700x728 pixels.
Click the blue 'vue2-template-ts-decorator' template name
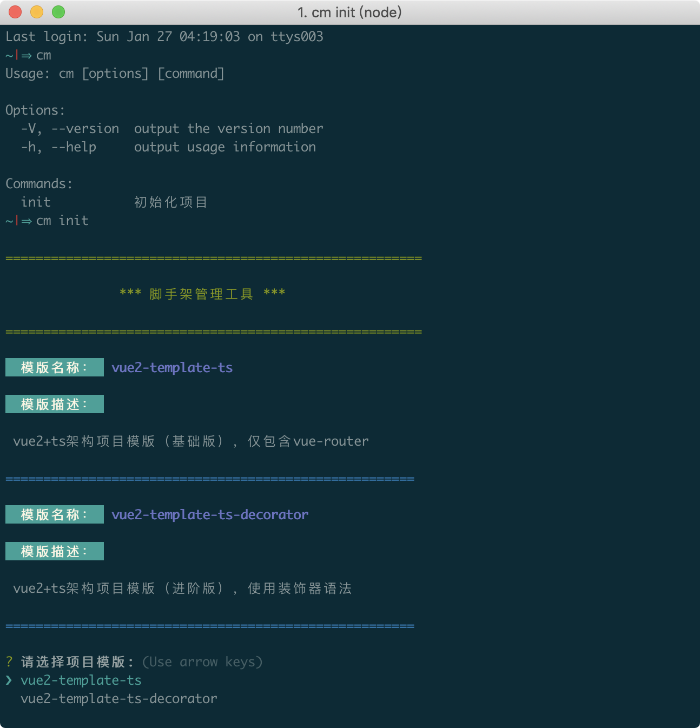[x=210, y=515]
